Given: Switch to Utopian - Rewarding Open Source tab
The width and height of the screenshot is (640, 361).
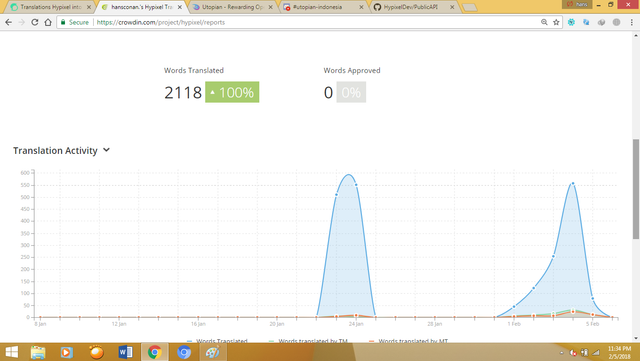Looking at the screenshot, I should point(233,7).
